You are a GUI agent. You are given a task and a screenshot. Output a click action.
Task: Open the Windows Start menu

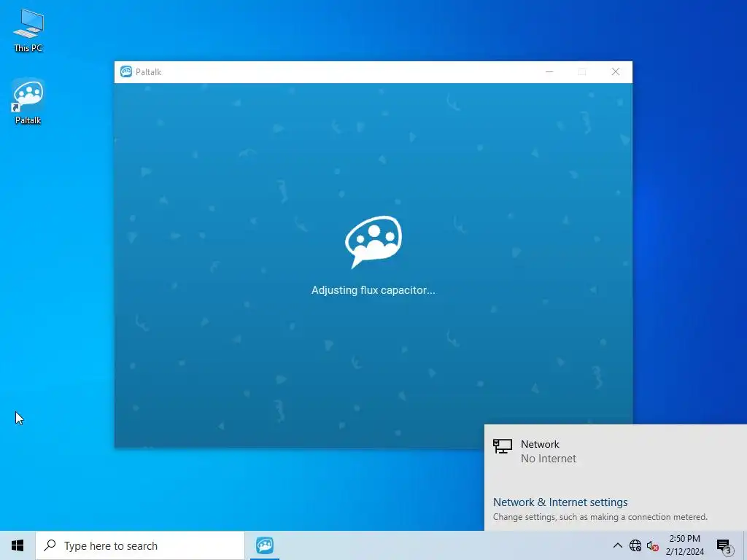pos(18,545)
